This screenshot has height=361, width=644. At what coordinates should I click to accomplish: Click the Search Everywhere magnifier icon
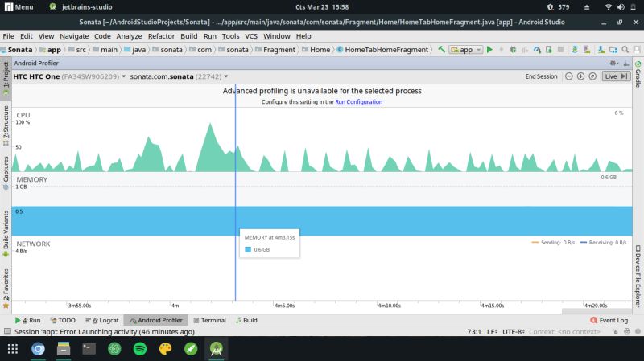pos(625,50)
